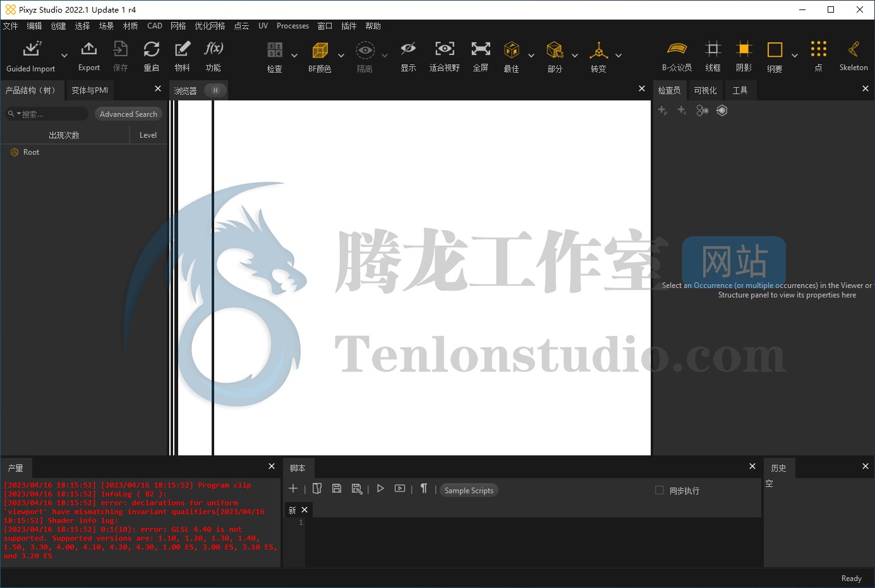The height and width of the screenshot is (588, 875).
Task: Toggle the Skeleton display icon
Action: click(x=854, y=49)
